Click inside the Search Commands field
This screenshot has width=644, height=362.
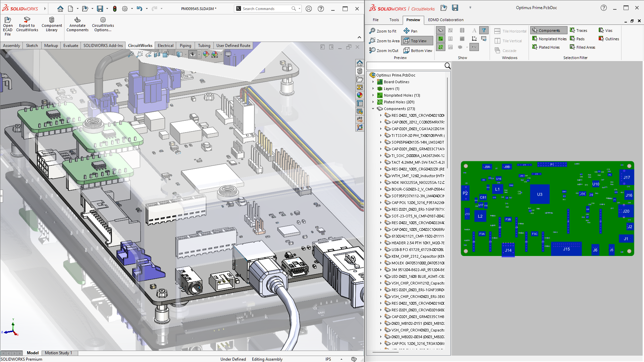click(x=265, y=8)
